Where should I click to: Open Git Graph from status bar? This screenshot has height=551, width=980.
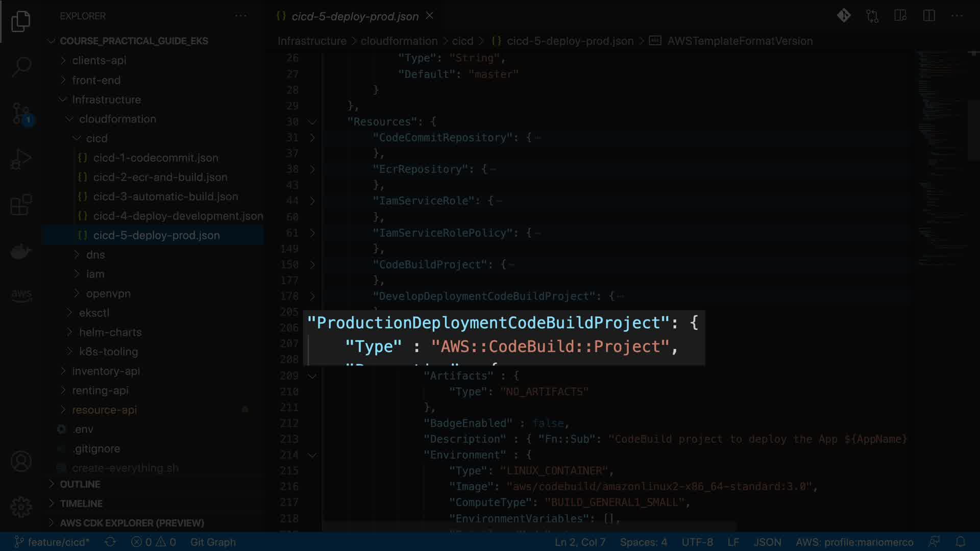coord(213,542)
